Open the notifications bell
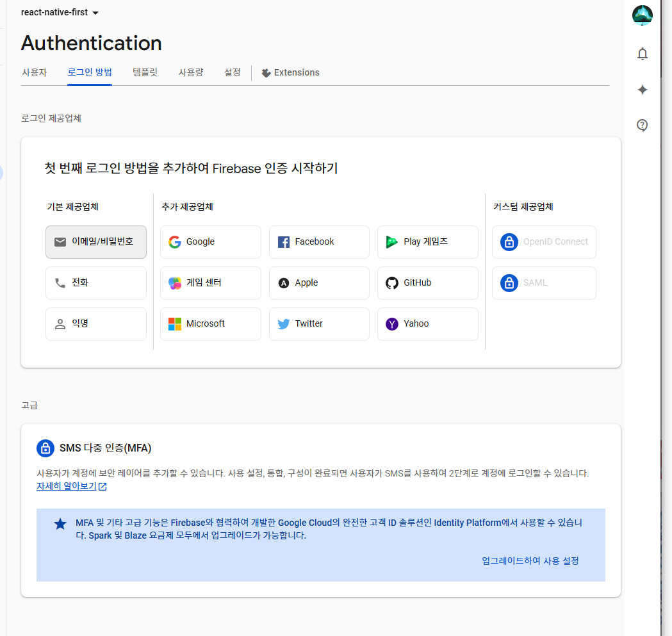Viewport: 672px width, 636px height. 642,54
